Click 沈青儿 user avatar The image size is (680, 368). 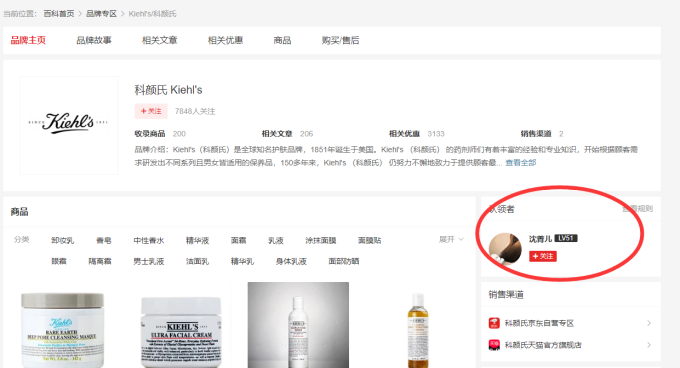pyautogui.click(x=505, y=249)
